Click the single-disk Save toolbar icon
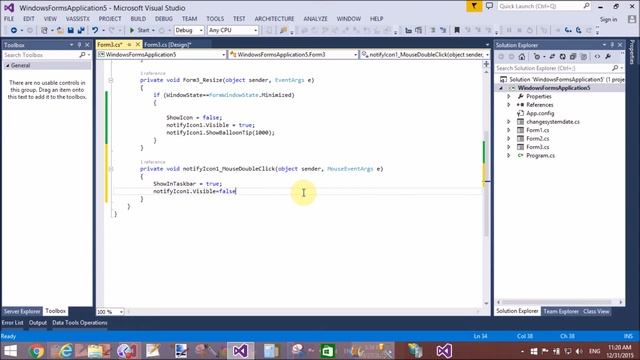This screenshot has height=360, width=640. (x=71, y=30)
